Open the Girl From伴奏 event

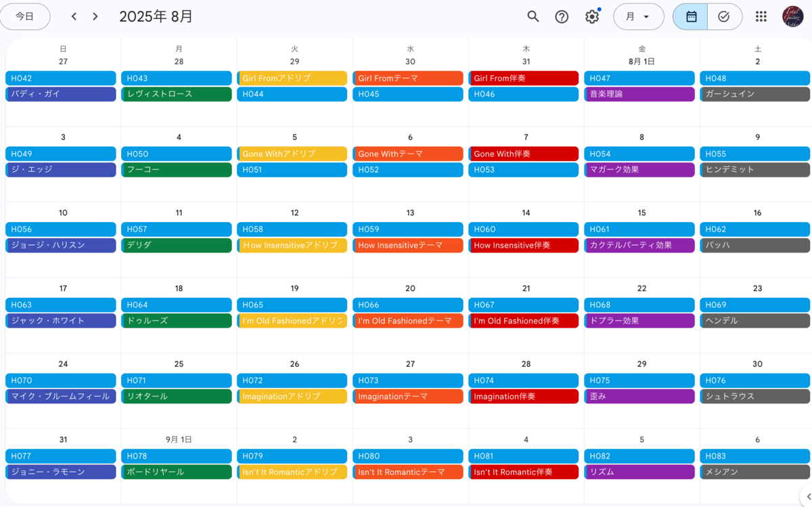click(524, 79)
